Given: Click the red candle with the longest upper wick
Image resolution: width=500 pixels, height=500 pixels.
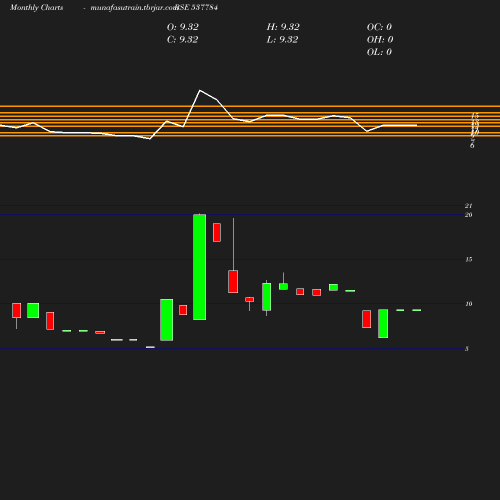Looking at the screenshot, I should (x=233, y=282).
